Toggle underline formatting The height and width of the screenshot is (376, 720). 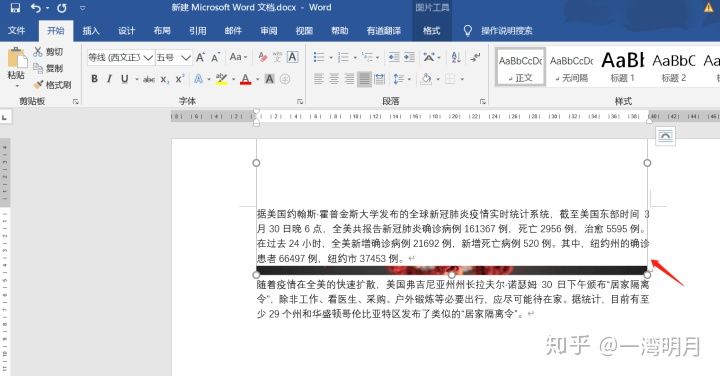click(124, 79)
